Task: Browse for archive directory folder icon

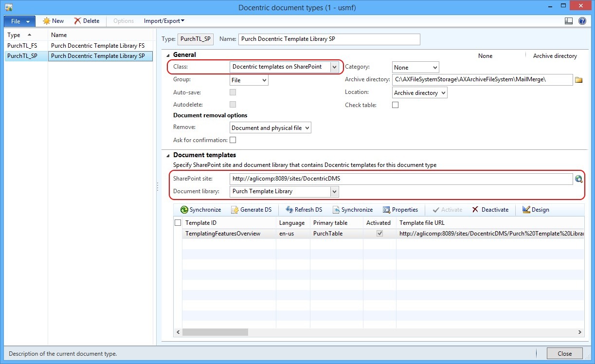Action: coord(578,80)
